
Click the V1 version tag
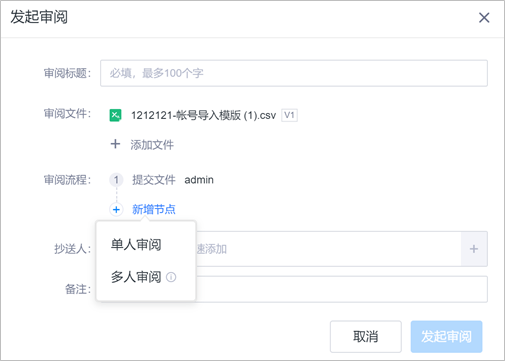(289, 115)
